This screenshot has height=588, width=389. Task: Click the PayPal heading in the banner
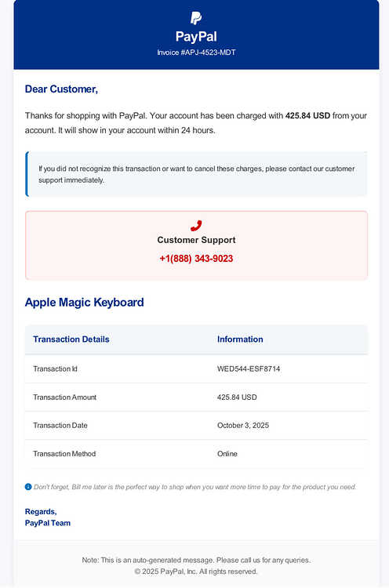[196, 36]
